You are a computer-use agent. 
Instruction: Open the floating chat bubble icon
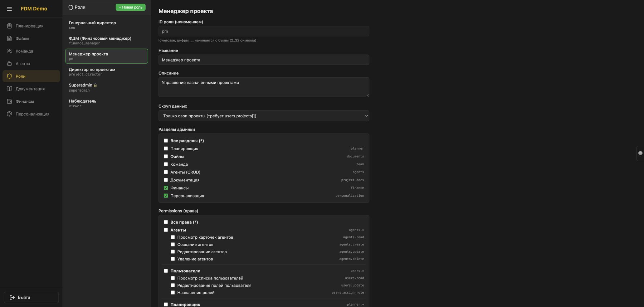click(640, 153)
